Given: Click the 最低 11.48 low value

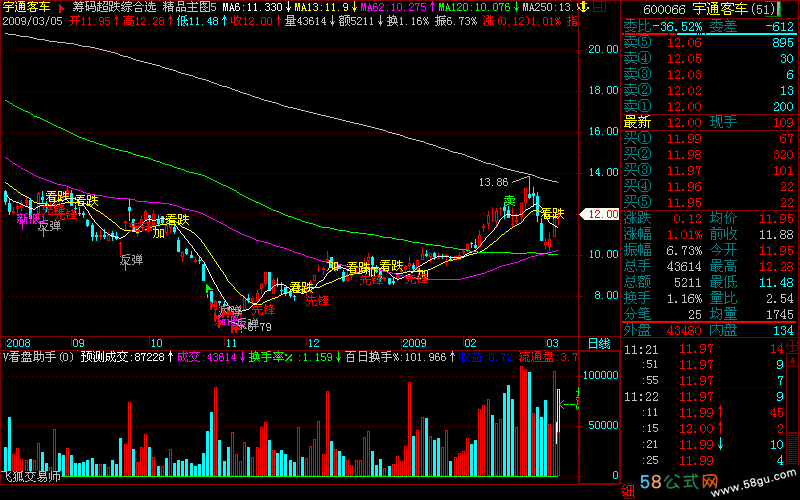Looking at the screenshot, I should coord(776,283).
